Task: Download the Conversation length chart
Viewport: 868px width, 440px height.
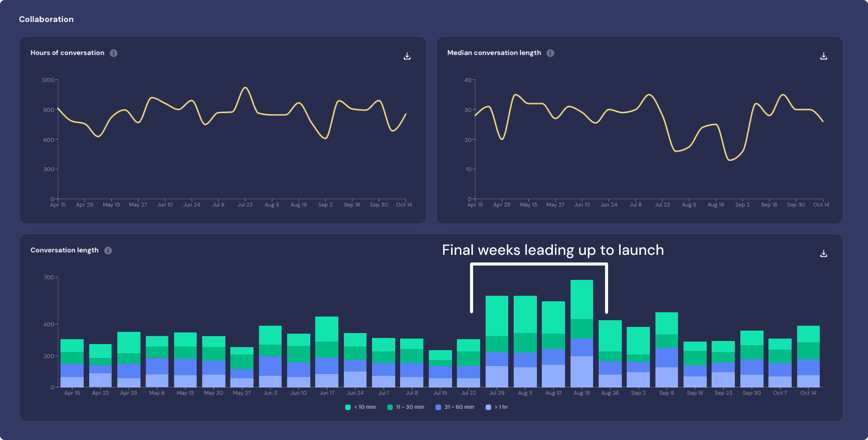Action: [x=823, y=253]
